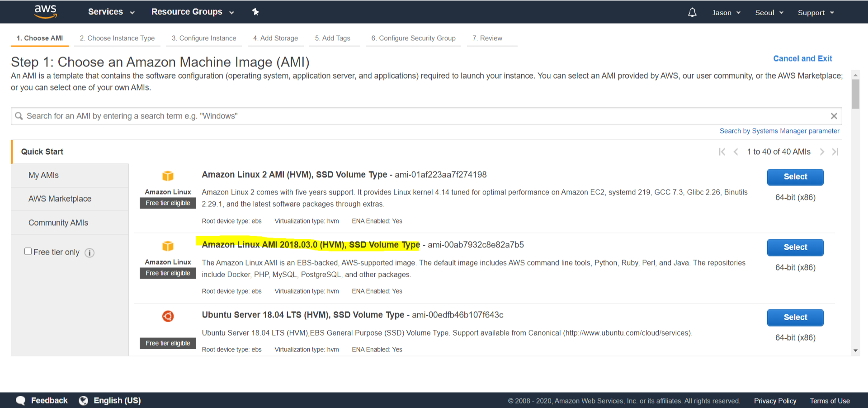Click Free tier eligible badge under Ubuntu

168,343
